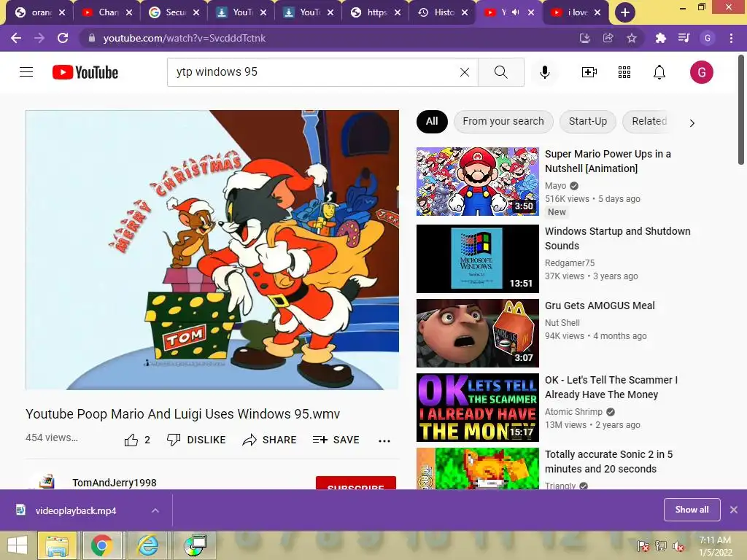The width and height of the screenshot is (747, 560).
Task: Bookmark this page with star icon
Action: (631, 38)
